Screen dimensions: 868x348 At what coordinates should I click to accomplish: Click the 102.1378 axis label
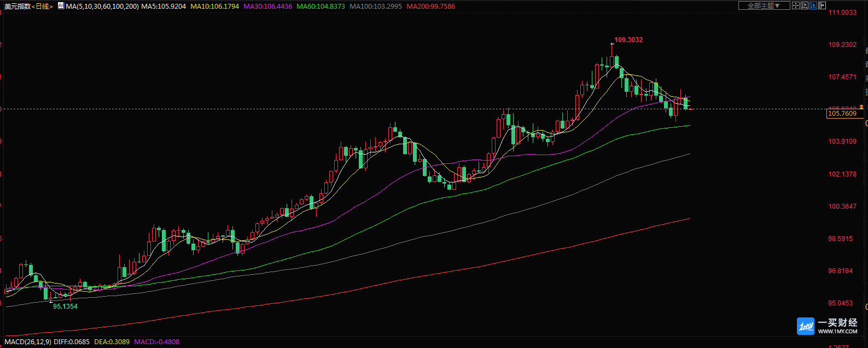coord(842,174)
